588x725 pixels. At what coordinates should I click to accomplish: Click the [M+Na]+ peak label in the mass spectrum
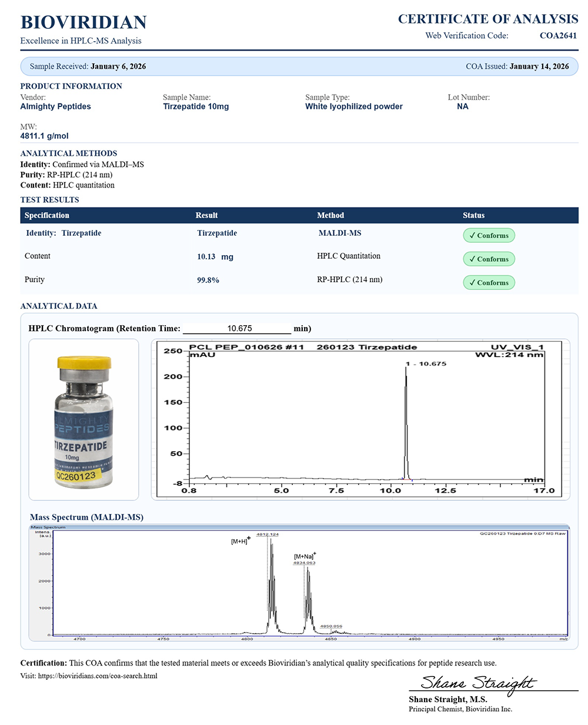pos(305,556)
